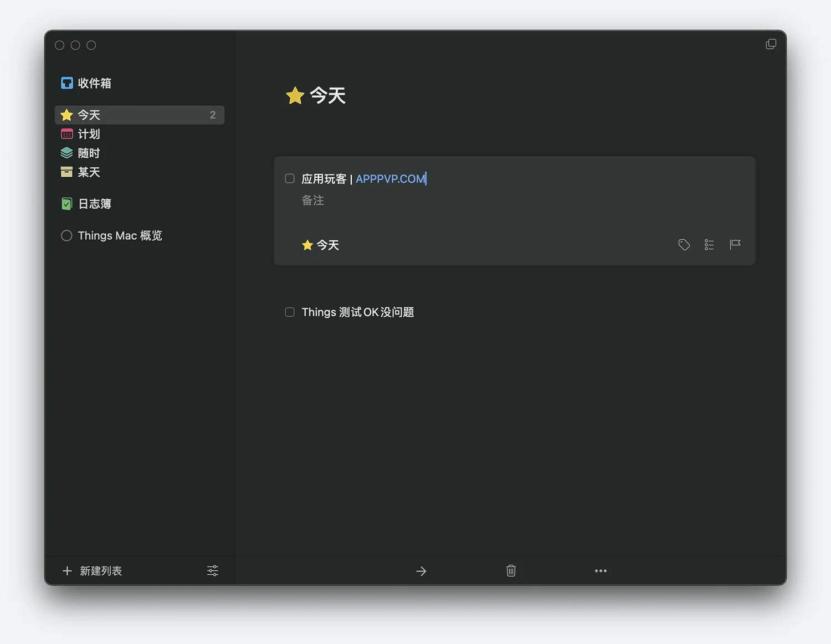Mark Things 测试 OK 没问题 as complete
Viewport: 831px width, 644px height.
(x=290, y=312)
